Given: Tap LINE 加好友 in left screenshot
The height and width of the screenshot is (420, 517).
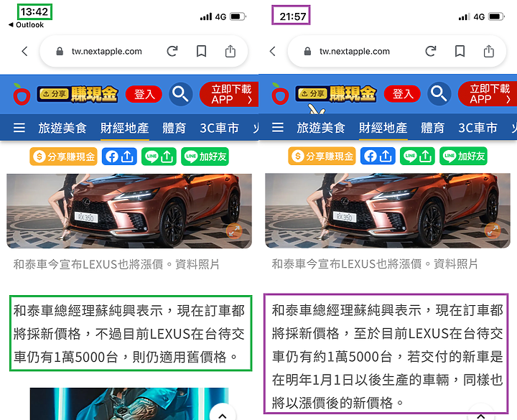Looking at the screenshot, I should pos(205,157).
